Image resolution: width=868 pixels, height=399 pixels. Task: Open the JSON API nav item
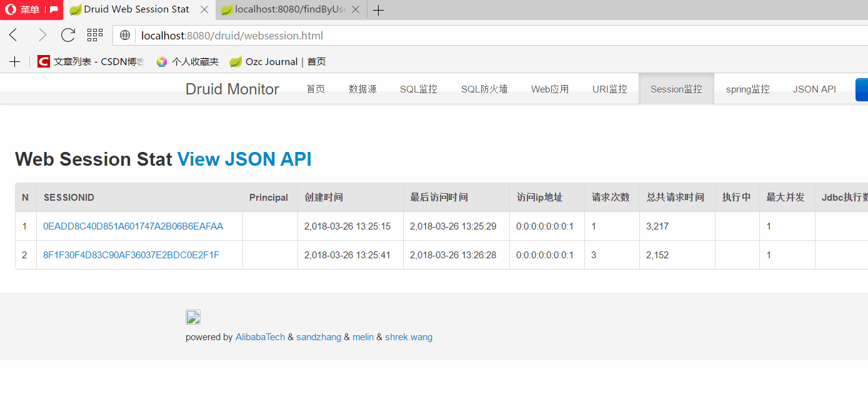[814, 89]
